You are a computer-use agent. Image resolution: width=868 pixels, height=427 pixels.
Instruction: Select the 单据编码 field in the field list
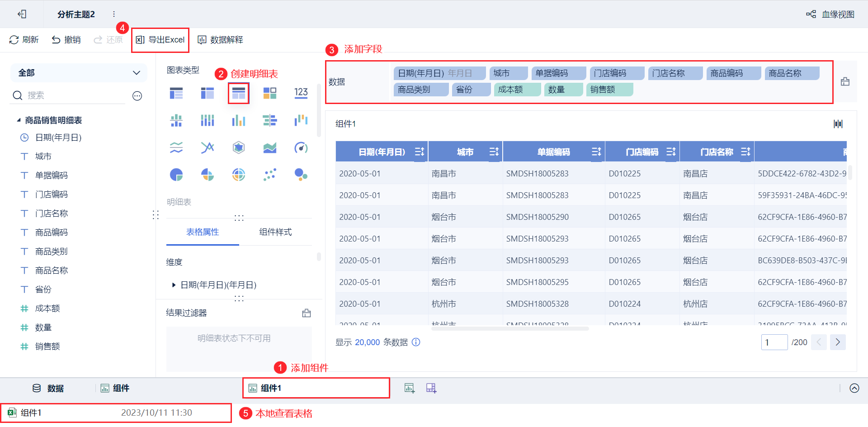coord(52,176)
